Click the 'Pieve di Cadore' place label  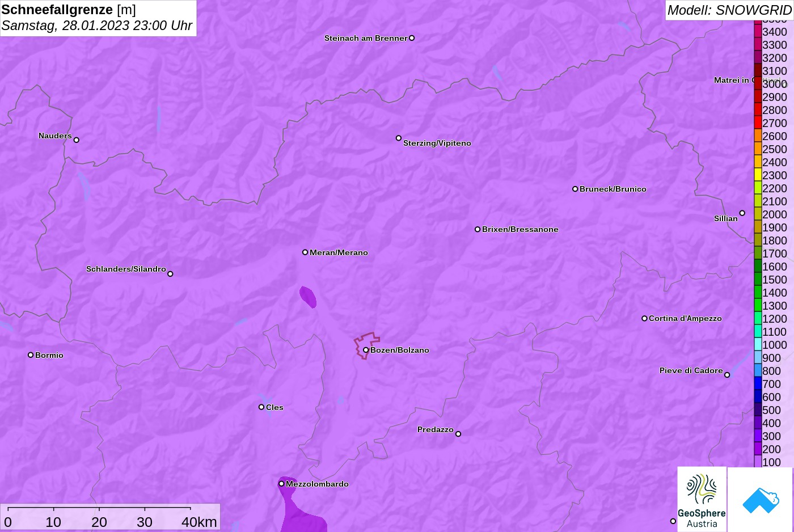tap(691, 370)
